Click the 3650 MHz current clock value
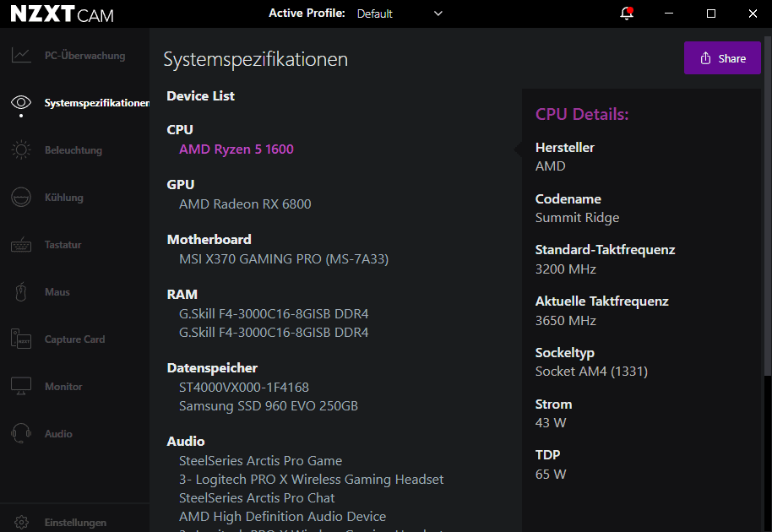Viewport: 772px width, 532px height. coord(566,320)
